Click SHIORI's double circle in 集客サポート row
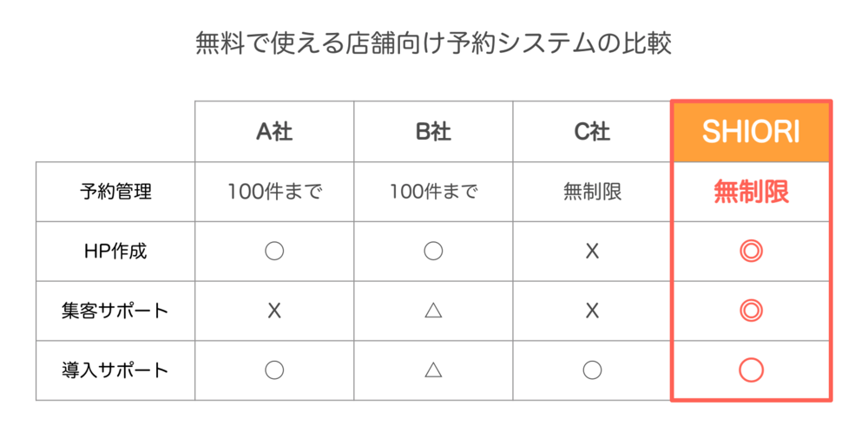The image size is (868, 425). [x=751, y=311]
